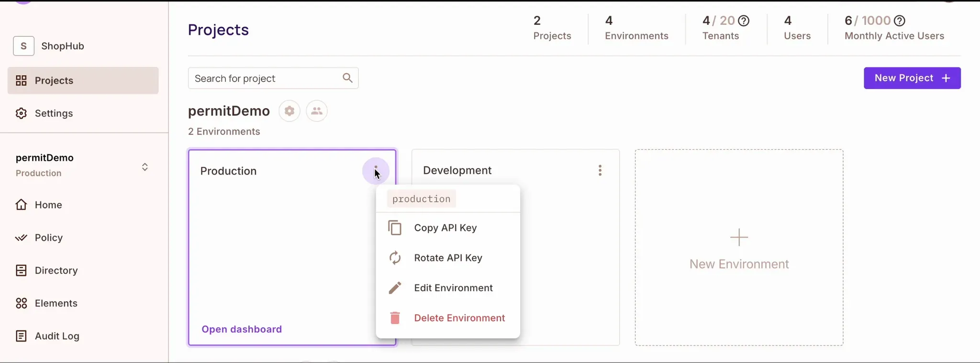This screenshot has height=363, width=980.
Task: Click the search magnifier icon
Action: (x=347, y=78)
